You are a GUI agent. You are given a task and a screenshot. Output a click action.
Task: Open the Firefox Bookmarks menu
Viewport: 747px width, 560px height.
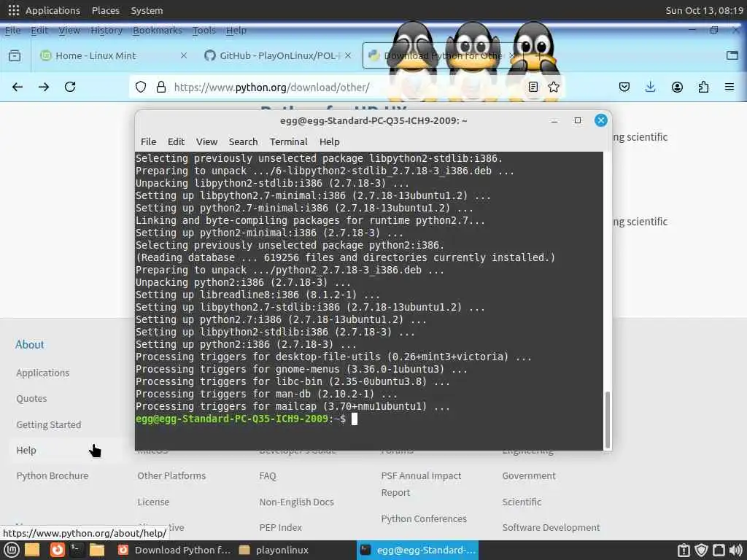click(x=158, y=31)
